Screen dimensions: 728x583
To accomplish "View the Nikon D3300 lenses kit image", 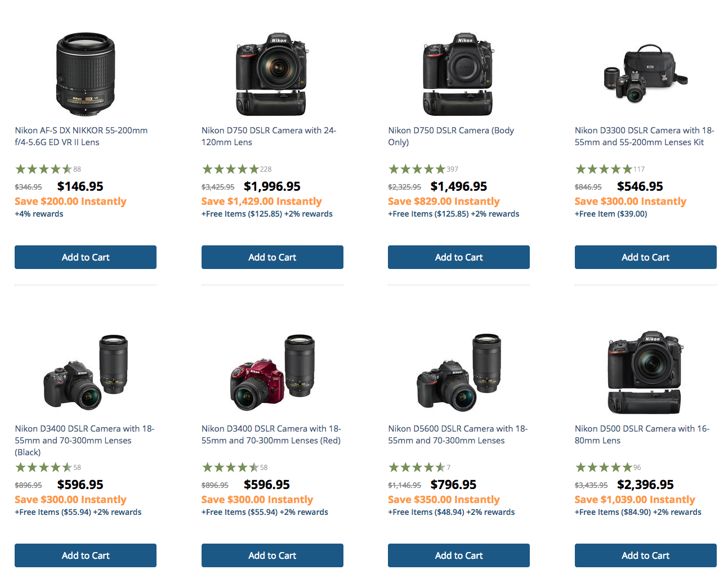I will (x=645, y=74).
